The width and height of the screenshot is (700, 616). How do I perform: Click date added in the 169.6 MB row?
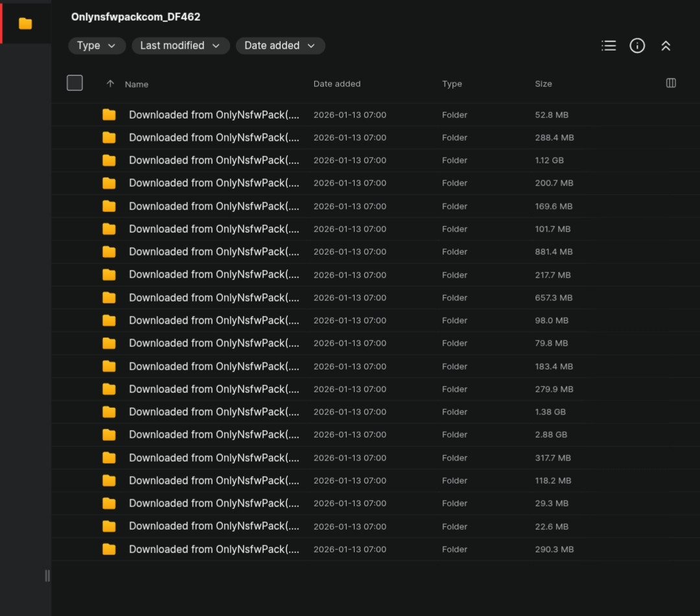pyautogui.click(x=349, y=206)
